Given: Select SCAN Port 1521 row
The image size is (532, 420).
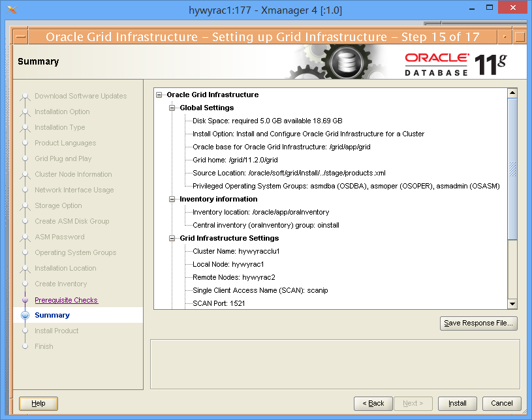Looking at the screenshot, I should 219,304.
